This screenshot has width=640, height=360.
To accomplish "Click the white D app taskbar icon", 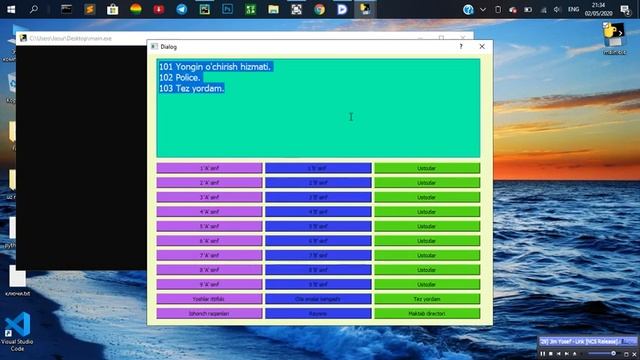I will tap(342, 9).
